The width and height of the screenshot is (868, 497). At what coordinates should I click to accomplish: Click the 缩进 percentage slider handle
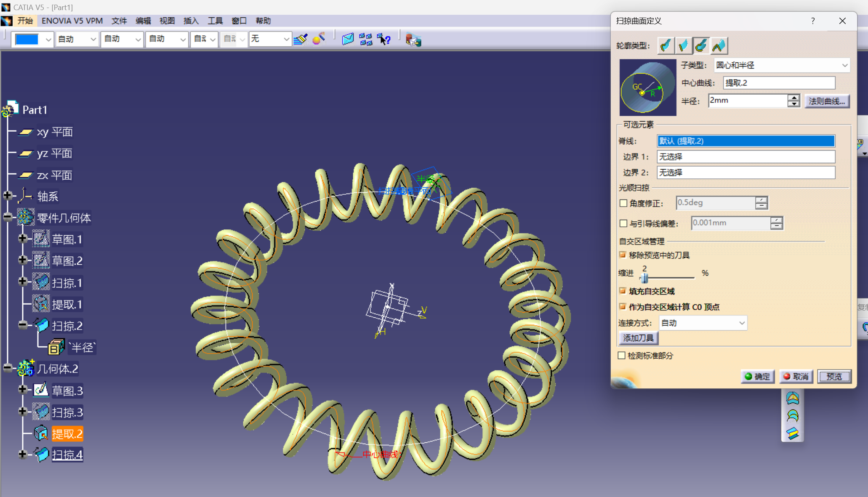tap(644, 278)
